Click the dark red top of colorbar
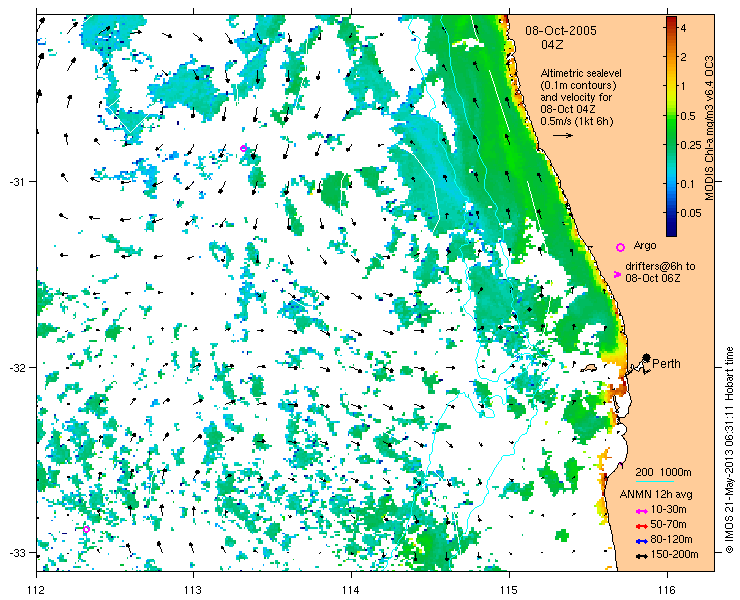The width and height of the screenshot is (740, 600). 671,20
